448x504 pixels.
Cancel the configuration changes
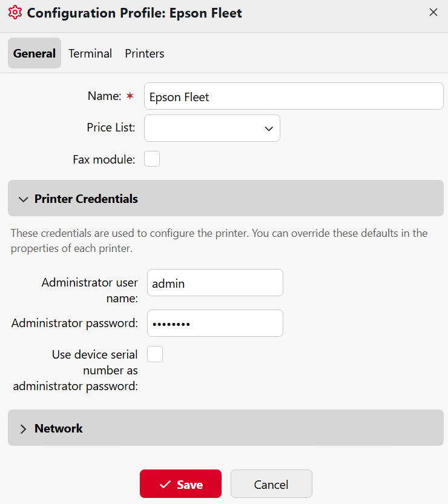[271, 483]
